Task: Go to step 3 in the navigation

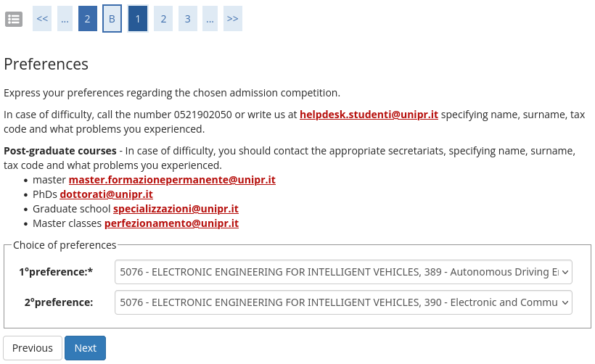Action: 187,19
